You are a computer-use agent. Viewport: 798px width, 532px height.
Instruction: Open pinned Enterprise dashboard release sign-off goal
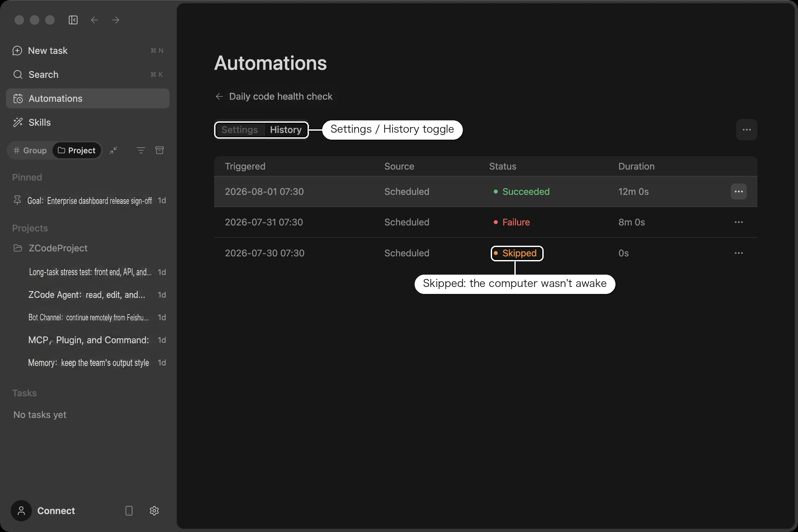89,200
